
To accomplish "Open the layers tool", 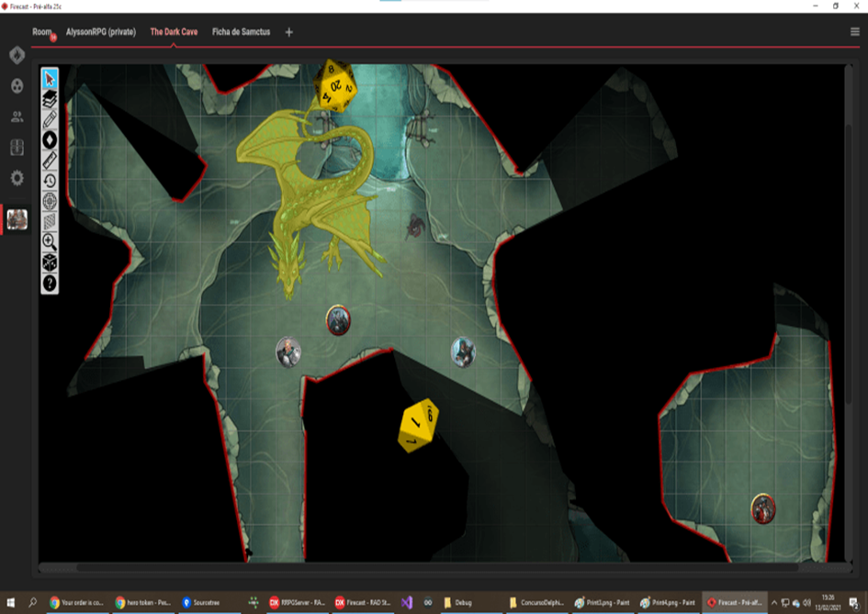I will (50, 99).
